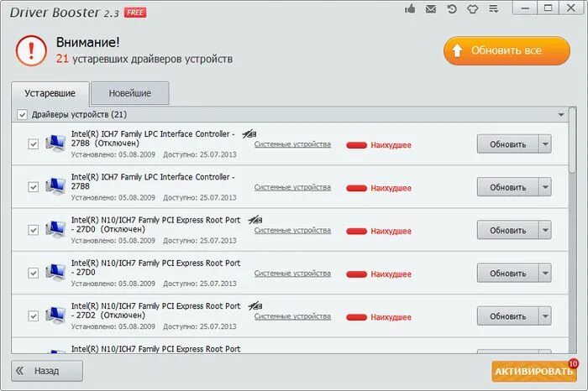
Task: Click Обновить for second LPC Controller 27B8
Action: point(508,187)
